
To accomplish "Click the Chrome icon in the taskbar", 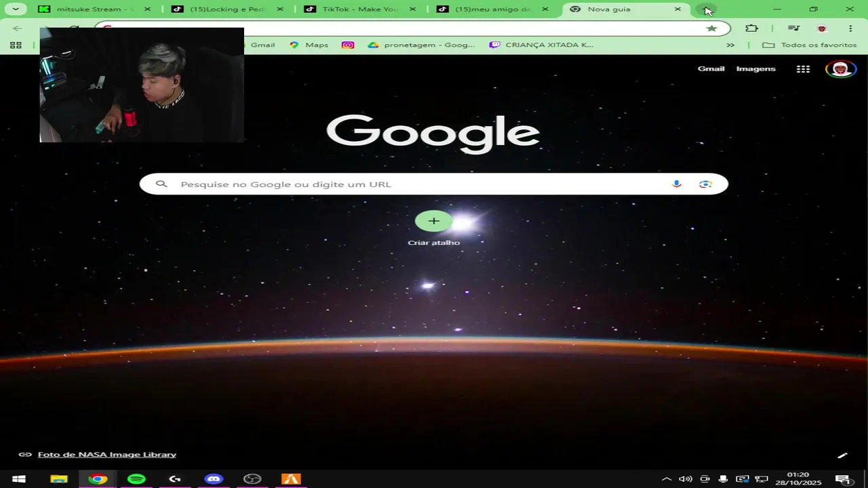I will pyautogui.click(x=98, y=479).
